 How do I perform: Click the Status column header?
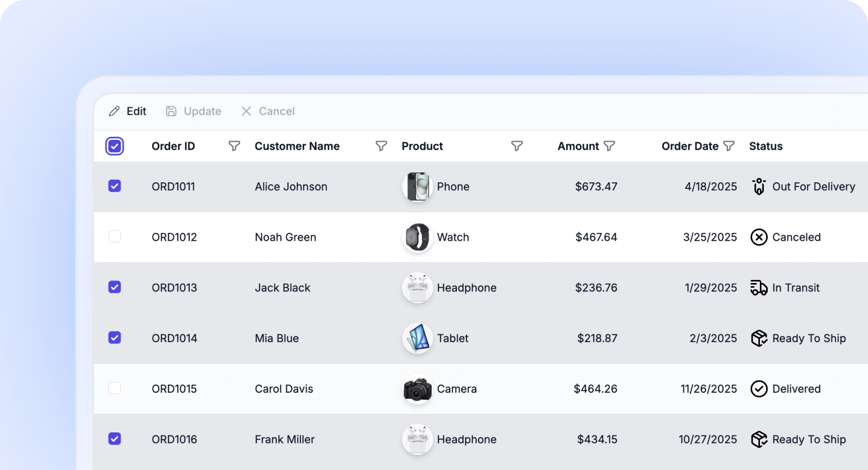coord(766,146)
